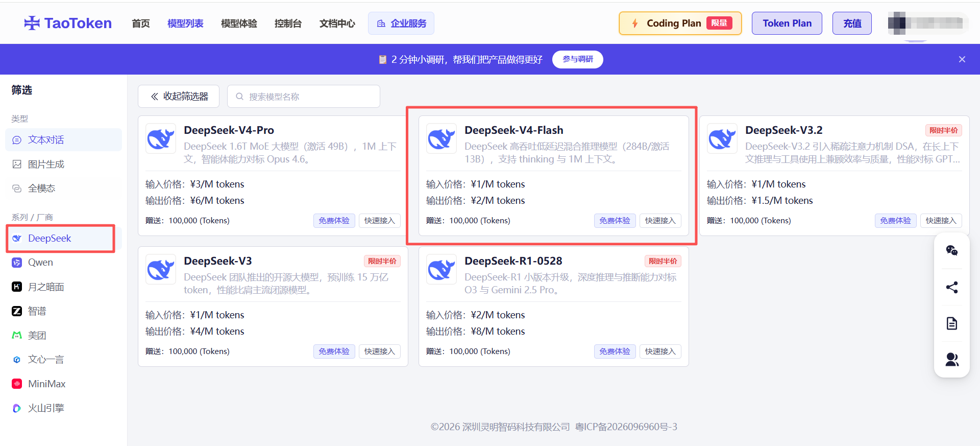The image size is (980, 446).
Task: Click the DeepSeek-V4-Flash whale logo
Action: pyautogui.click(x=442, y=138)
